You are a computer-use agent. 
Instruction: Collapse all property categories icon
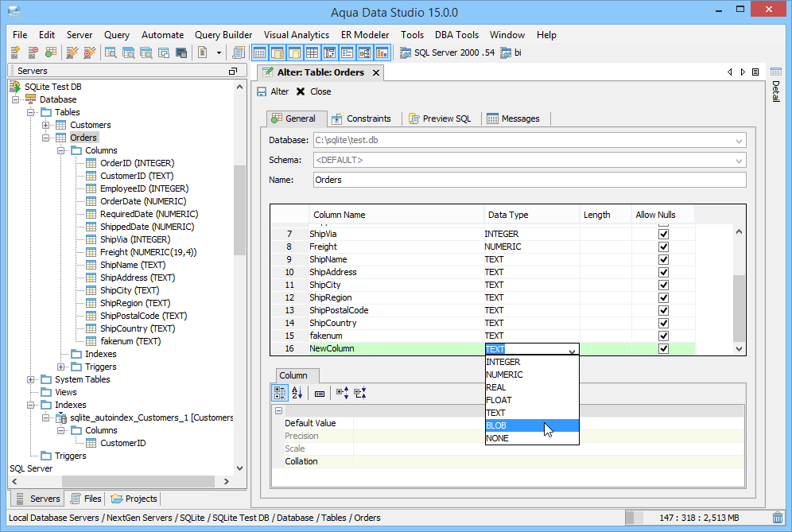tap(360, 393)
